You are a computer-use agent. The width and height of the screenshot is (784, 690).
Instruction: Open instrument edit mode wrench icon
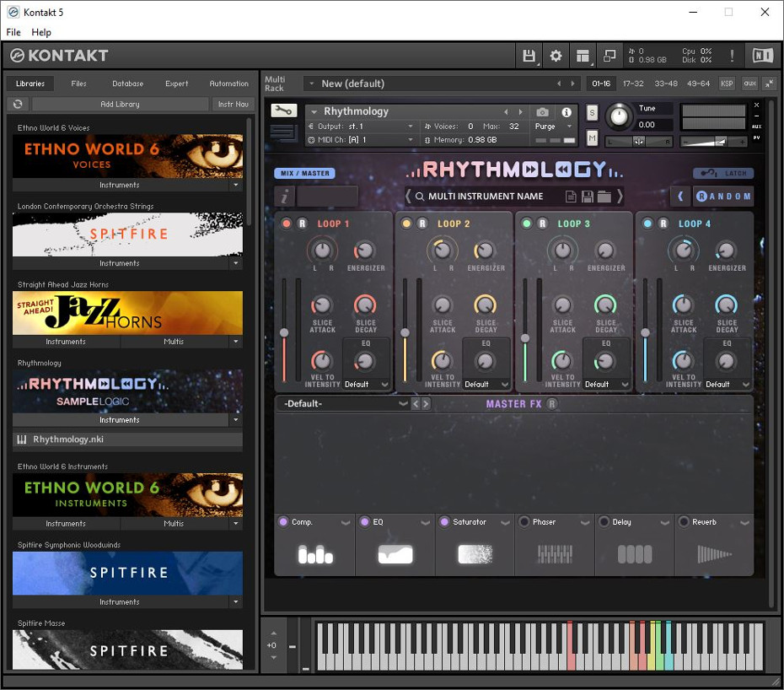(284, 111)
